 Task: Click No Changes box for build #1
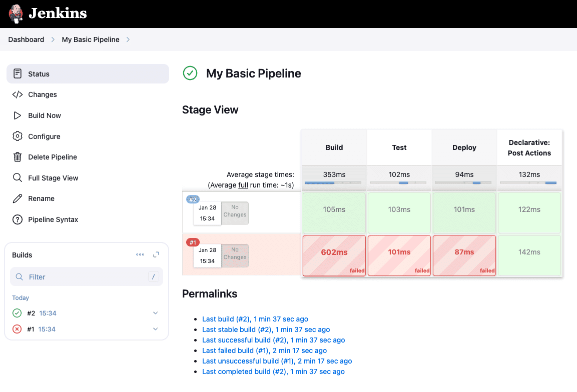tap(235, 255)
